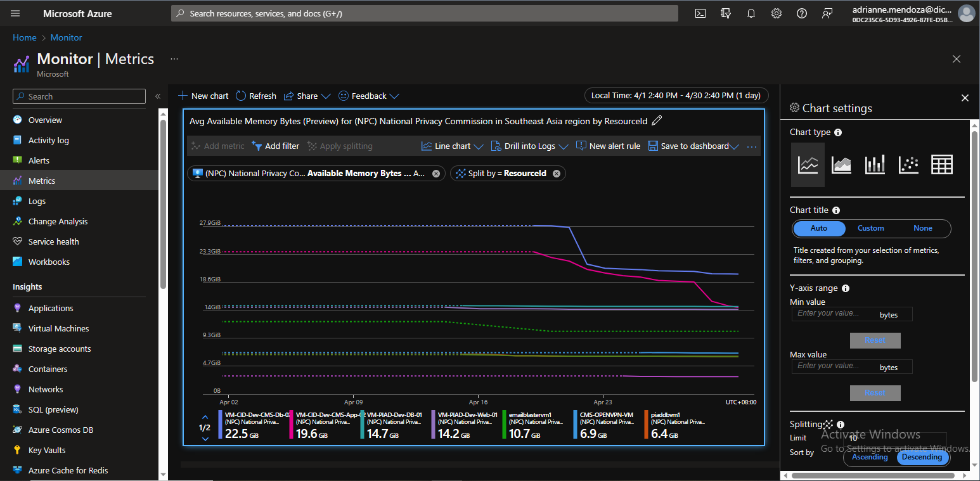Edit chart title with pencil icon
The image size is (980, 481).
pyautogui.click(x=657, y=120)
